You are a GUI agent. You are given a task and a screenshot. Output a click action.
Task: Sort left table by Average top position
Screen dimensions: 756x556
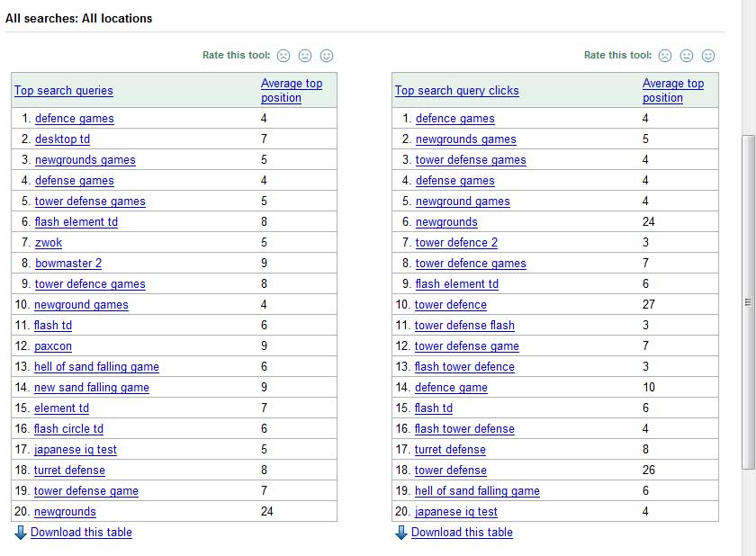[291, 90]
